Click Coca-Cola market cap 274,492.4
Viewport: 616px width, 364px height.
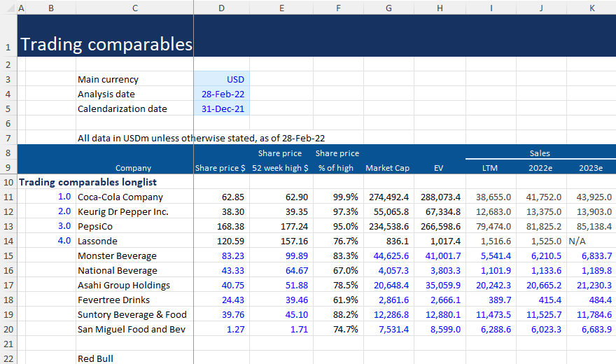[x=388, y=197]
